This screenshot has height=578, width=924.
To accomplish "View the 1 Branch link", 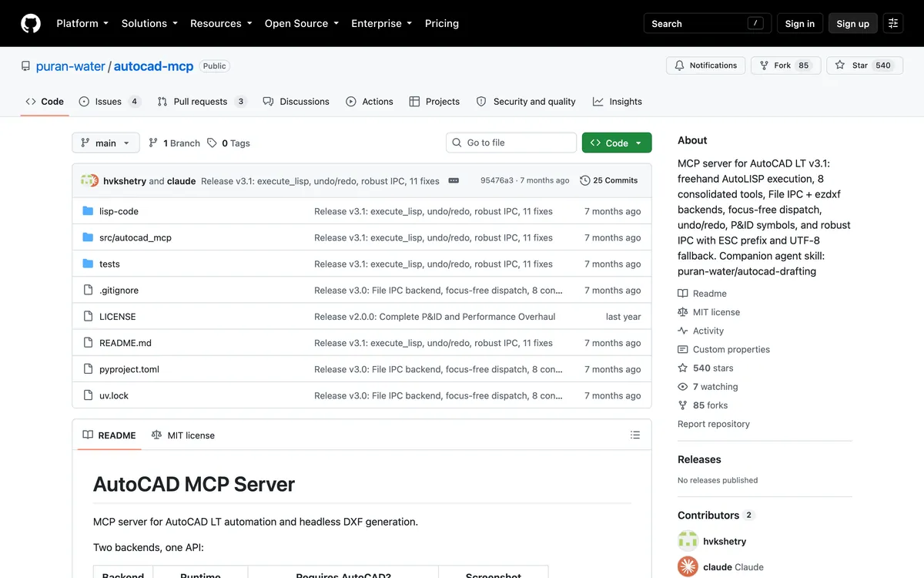I will [x=175, y=143].
